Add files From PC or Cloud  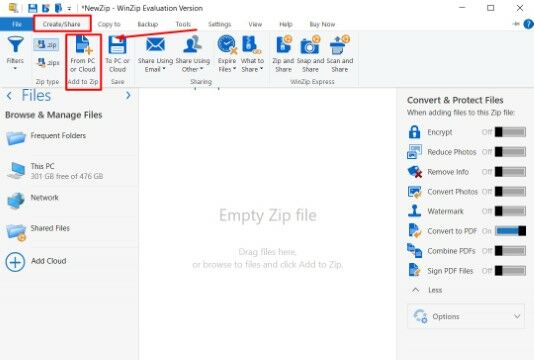pos(82,54)
